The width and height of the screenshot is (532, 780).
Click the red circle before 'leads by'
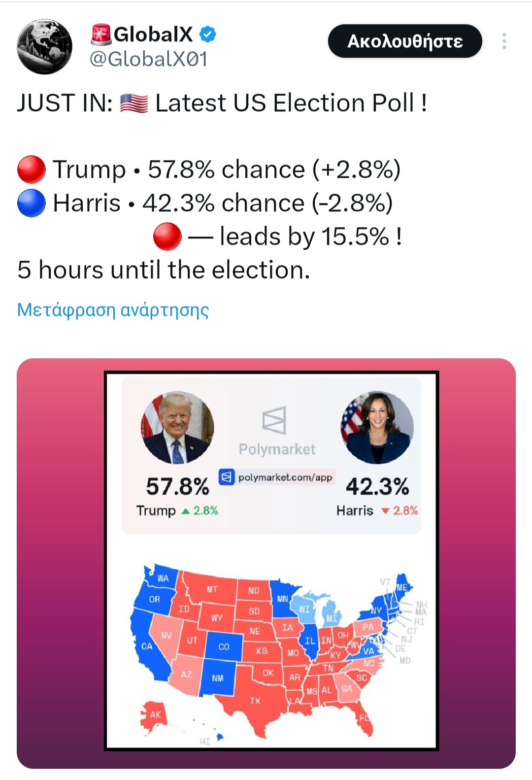(167, 237)
